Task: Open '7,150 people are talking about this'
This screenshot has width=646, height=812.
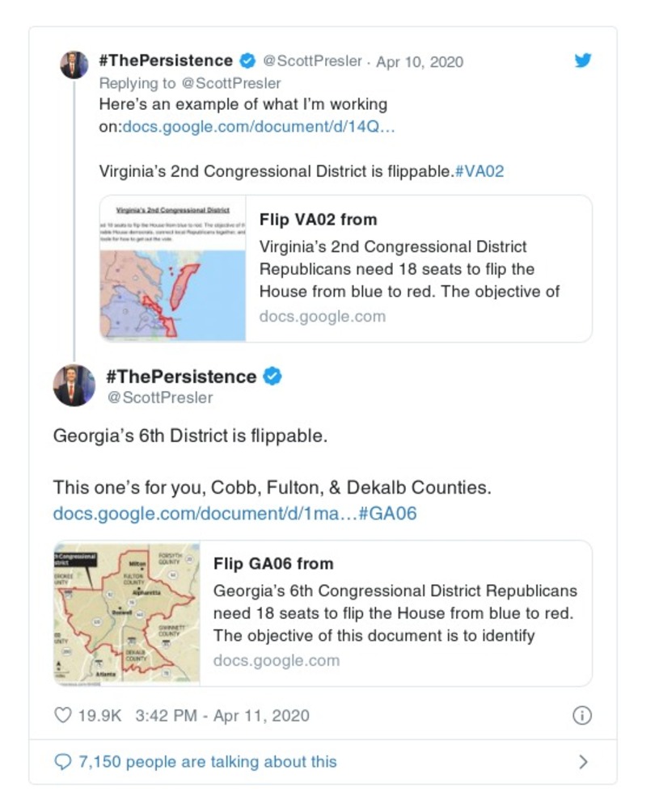Action: [x=207, y=762]
